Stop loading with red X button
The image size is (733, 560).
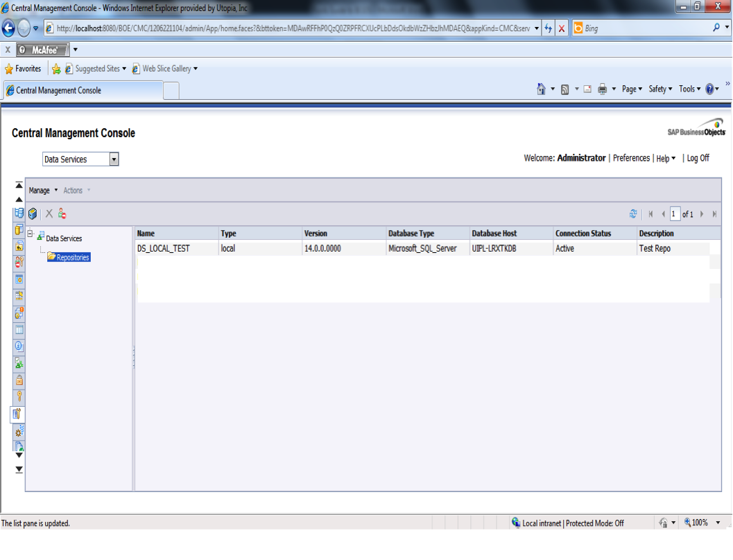tap(562, 28)
